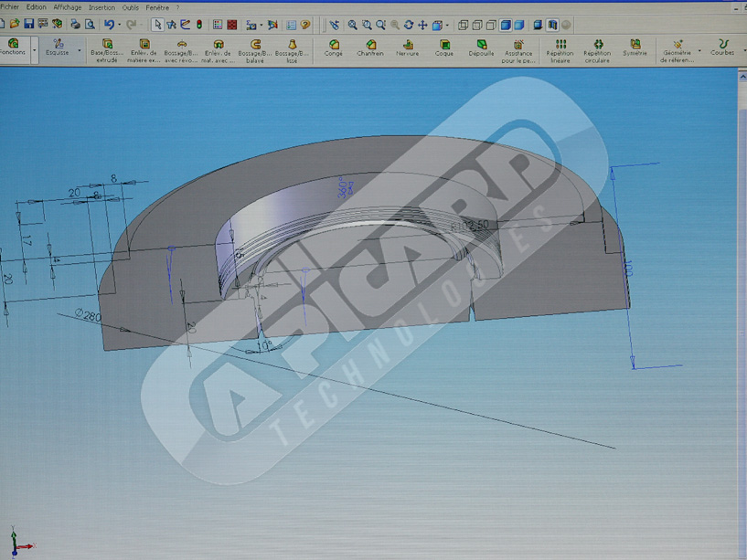Toggle plain shaded display mode
The height and width of the screenshot is (560, 747).
519,25
